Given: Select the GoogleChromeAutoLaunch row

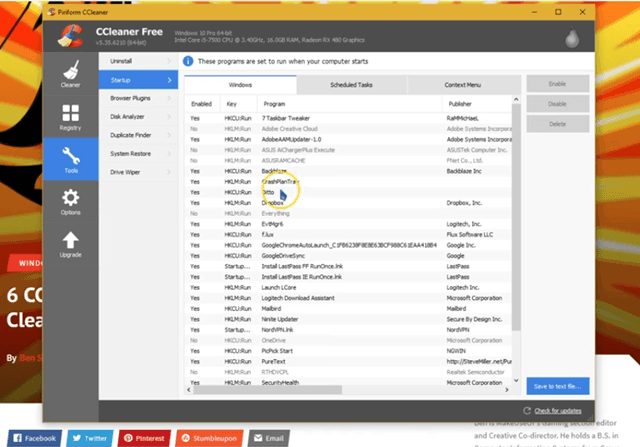Looking at the screenshot, I should [x=349, y=245].
